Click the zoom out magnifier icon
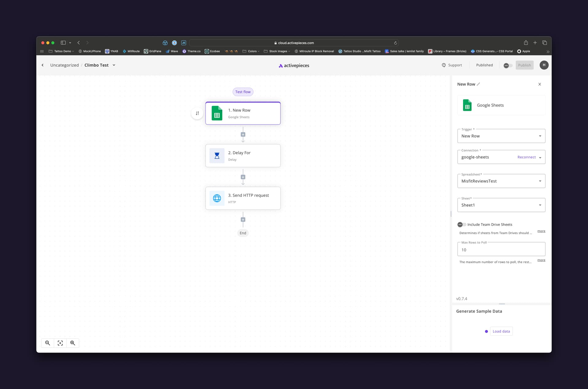This screenshot has height=389, width=588. [x=47, y=343]
